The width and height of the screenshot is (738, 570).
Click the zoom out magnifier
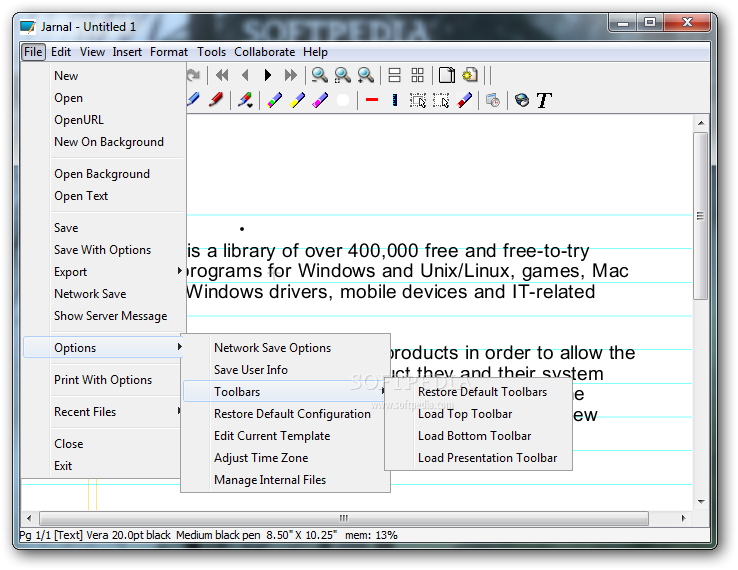pos(320,75)
